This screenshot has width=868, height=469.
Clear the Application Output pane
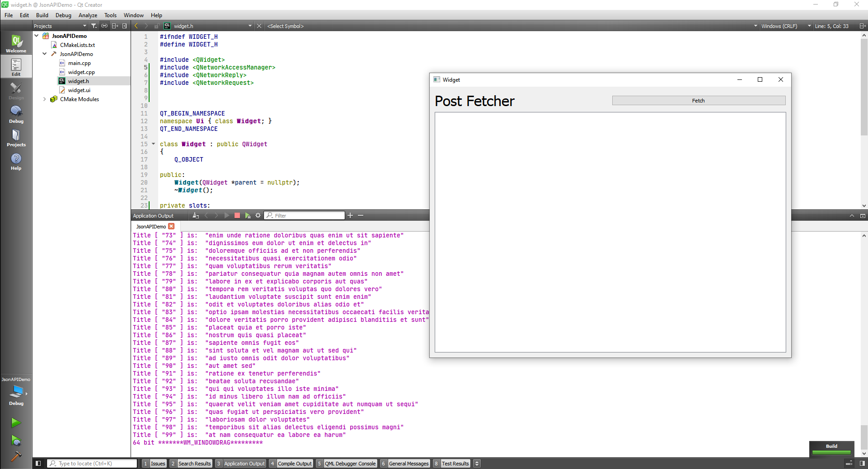coord(196,215)
